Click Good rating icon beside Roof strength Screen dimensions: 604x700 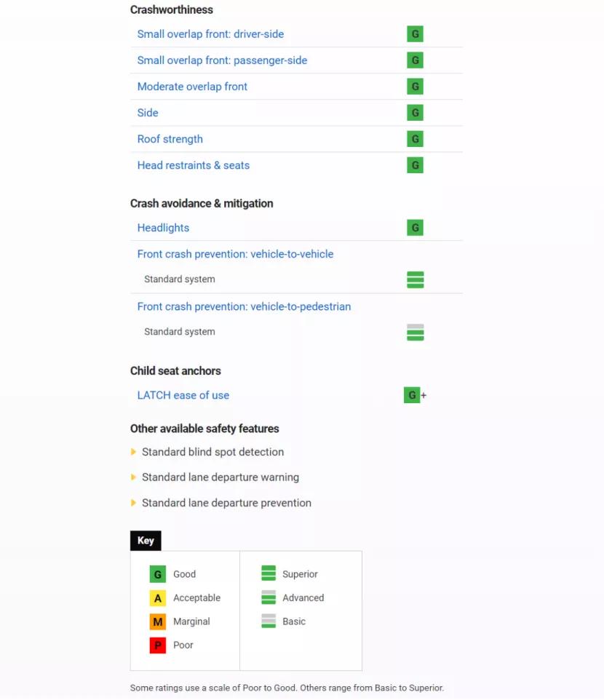(415, 139)
